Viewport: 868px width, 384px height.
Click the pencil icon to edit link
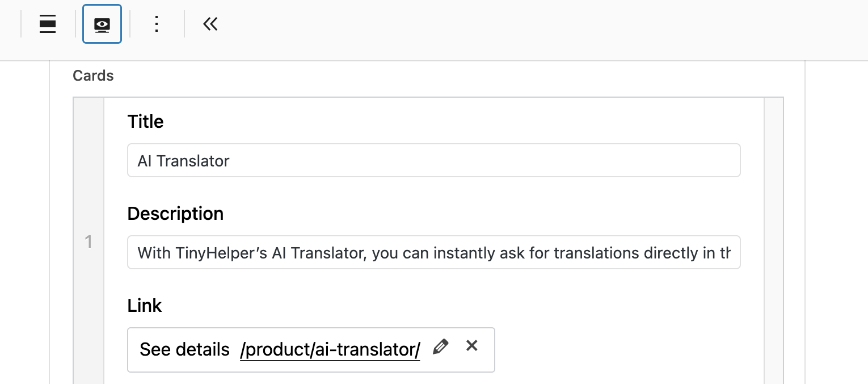[x=440, y=347]
